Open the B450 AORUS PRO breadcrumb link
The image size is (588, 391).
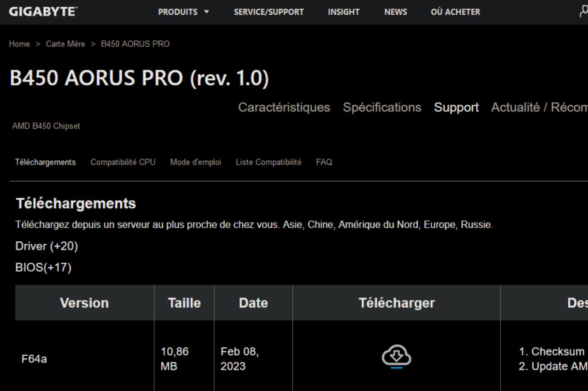point(135,44)
